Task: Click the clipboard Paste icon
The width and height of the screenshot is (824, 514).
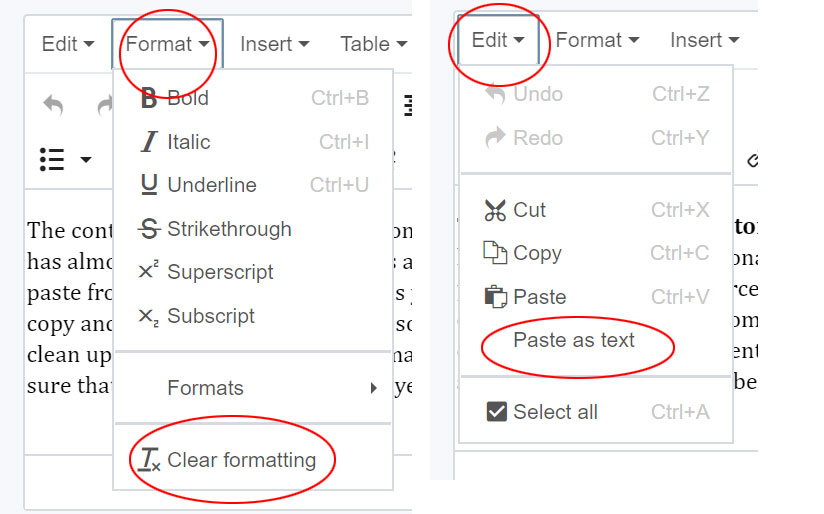Action: (x=496, y=297)
